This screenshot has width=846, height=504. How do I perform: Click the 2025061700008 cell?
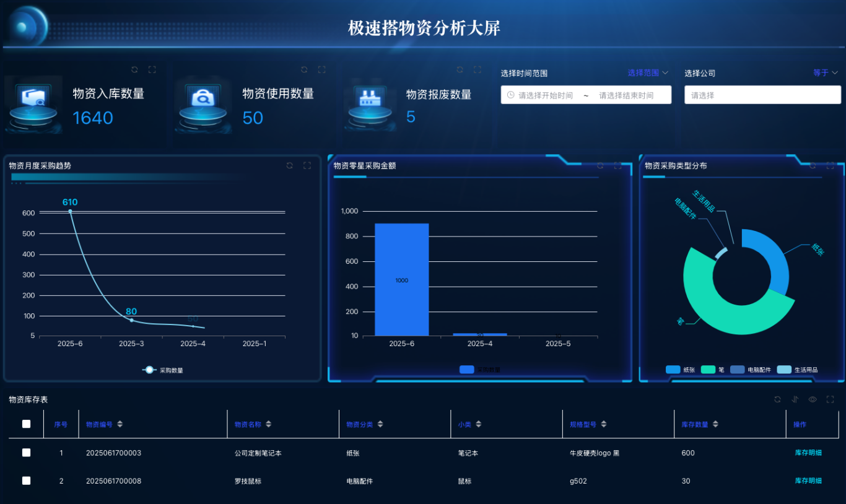113,480
